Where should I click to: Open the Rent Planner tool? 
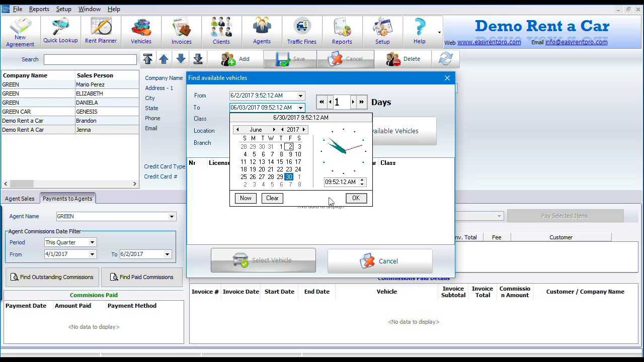[100, 31]
